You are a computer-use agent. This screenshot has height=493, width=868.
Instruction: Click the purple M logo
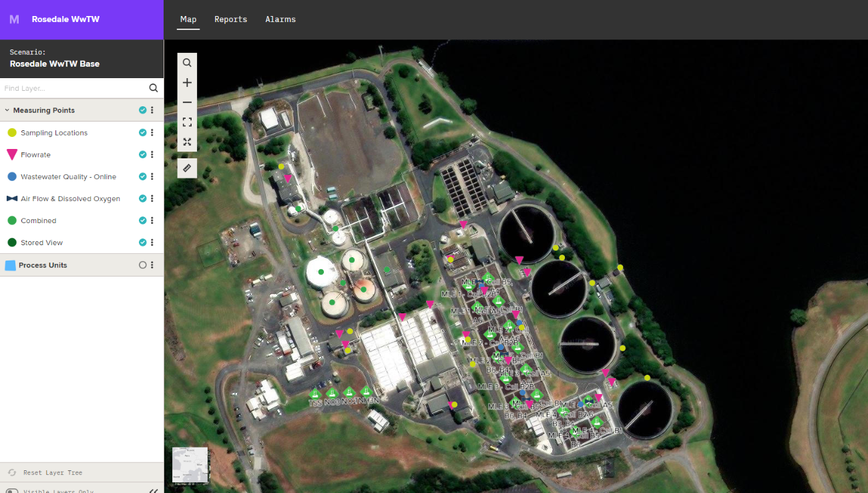[x=14, y=19]
